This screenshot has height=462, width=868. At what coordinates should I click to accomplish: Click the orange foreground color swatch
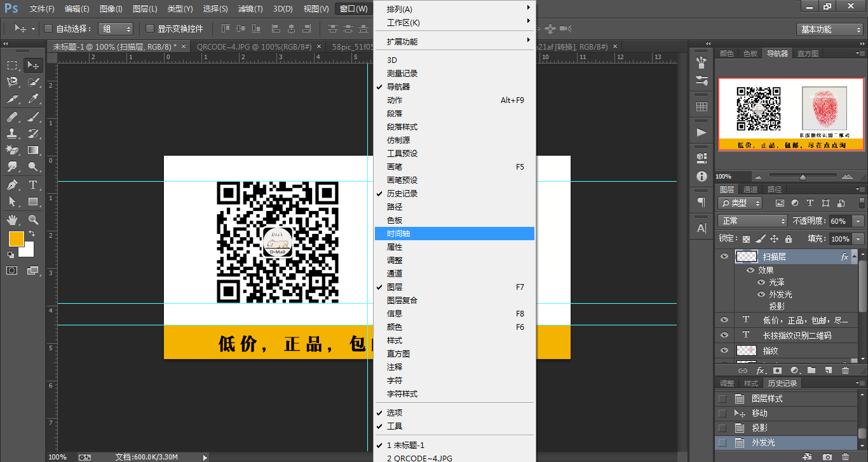[15, 238]
